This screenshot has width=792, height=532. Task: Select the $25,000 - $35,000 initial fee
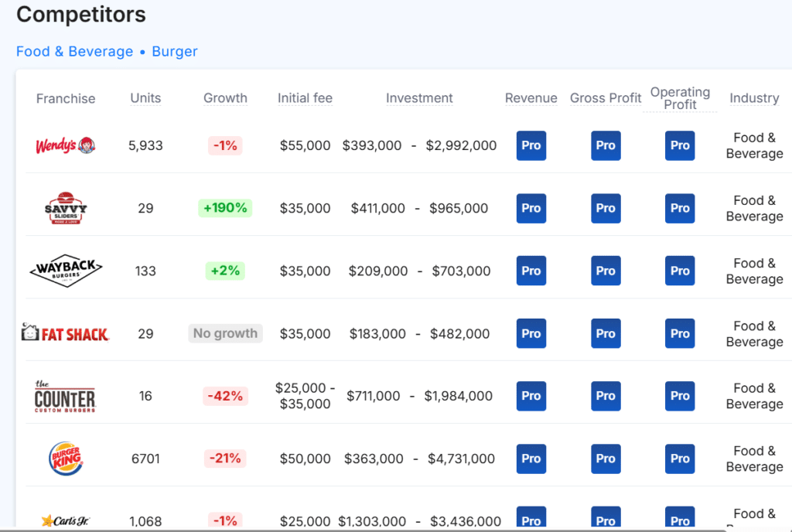305,396
